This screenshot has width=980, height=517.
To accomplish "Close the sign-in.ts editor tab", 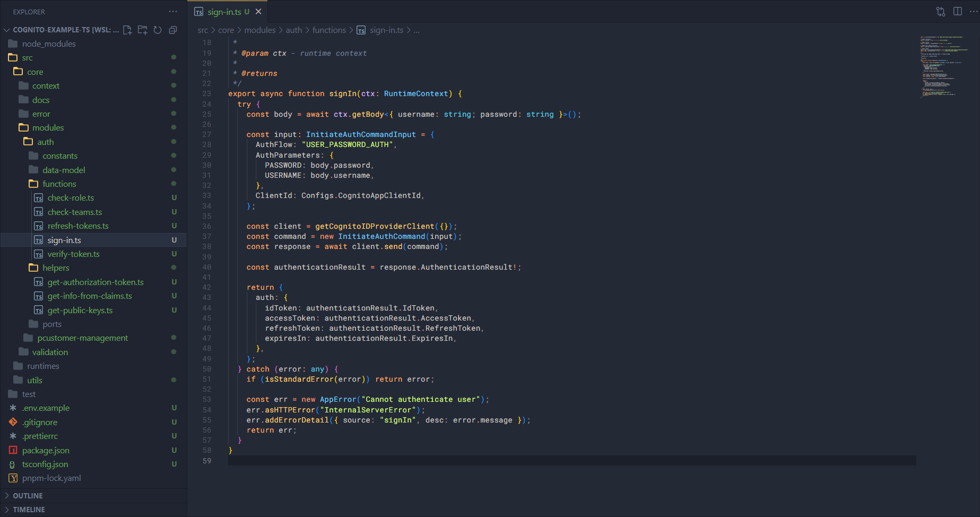I will pyautogui.click(x=258, y=12).
